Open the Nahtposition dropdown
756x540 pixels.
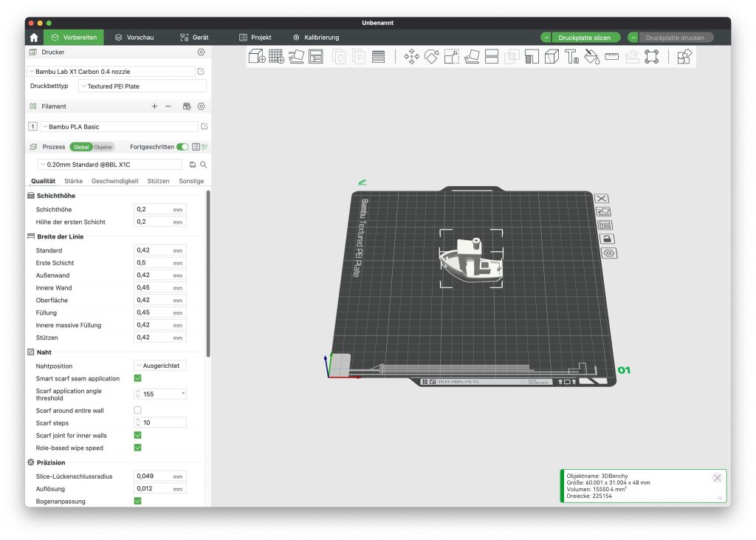(160, 366)
